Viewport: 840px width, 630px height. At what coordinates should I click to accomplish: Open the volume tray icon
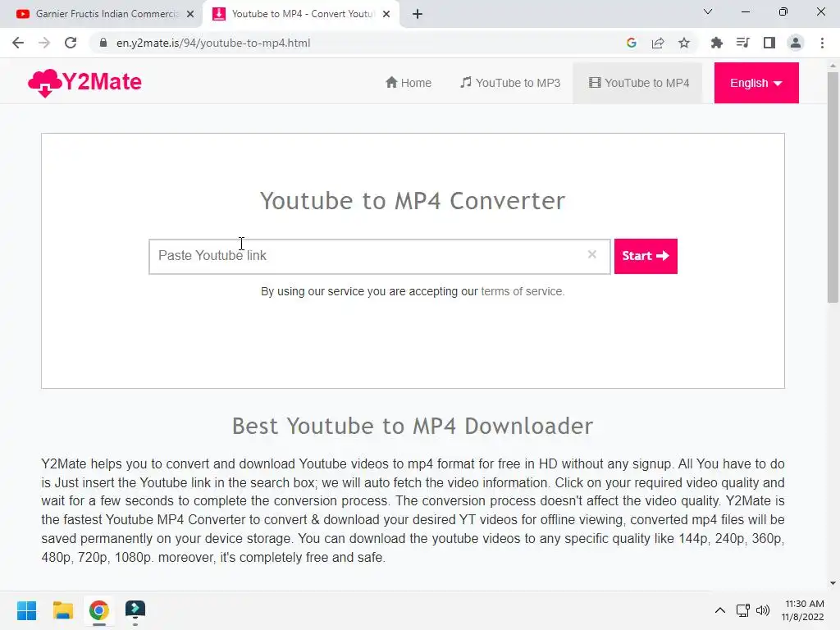[x=763, y=610]
